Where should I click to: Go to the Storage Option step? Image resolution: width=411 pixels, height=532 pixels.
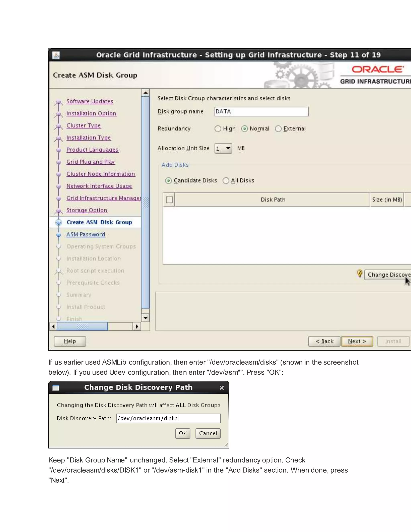point(87,210)
